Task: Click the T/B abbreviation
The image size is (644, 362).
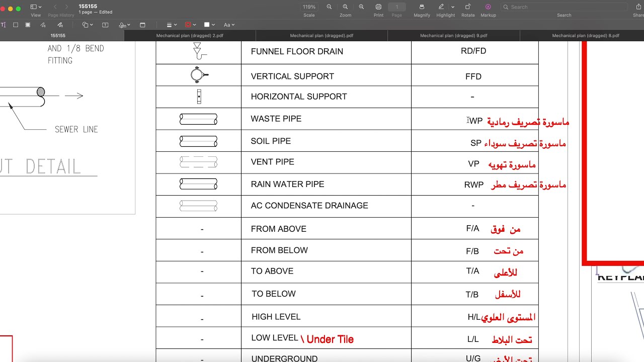Action: 472,295
